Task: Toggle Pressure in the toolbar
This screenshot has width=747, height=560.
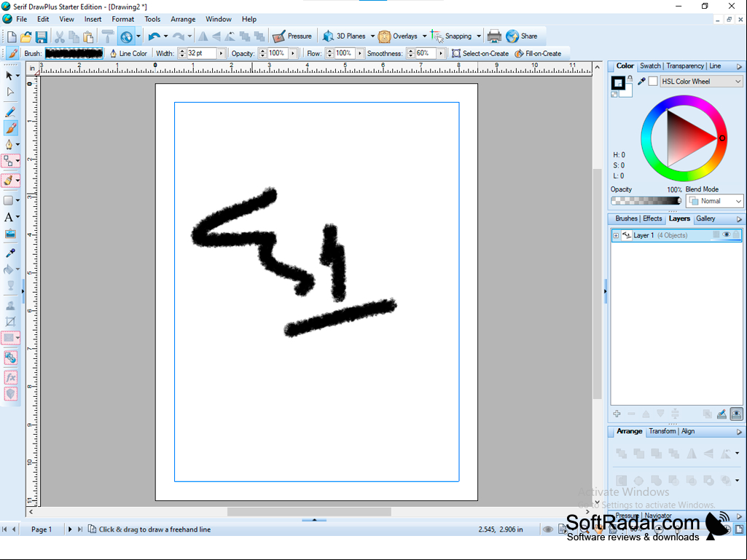Action: coord(292,36)
